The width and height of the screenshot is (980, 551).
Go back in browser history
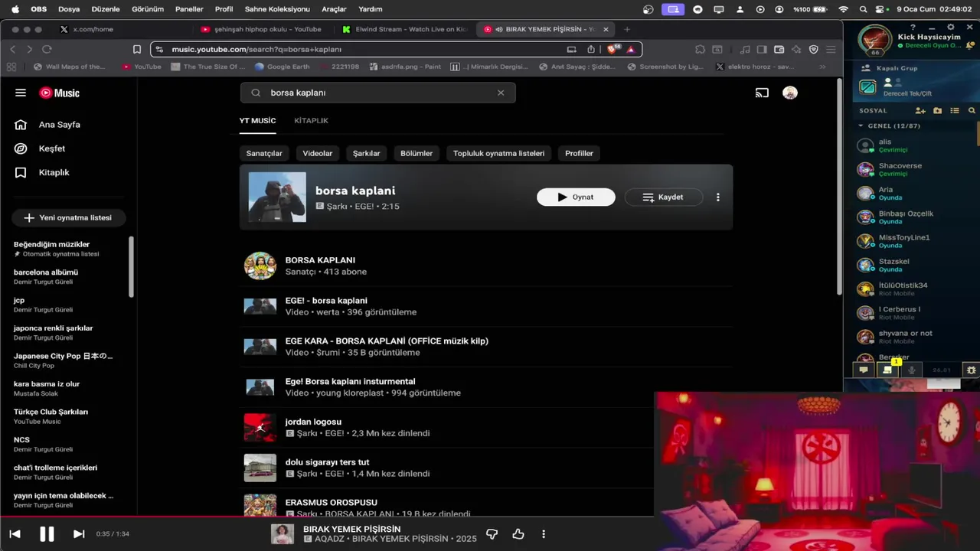pos(12,49)
